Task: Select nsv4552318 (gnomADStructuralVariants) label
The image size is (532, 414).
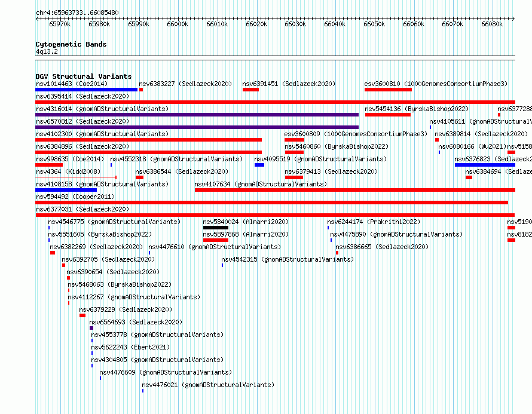Action: pyautogui.click(x=176, y=159)
